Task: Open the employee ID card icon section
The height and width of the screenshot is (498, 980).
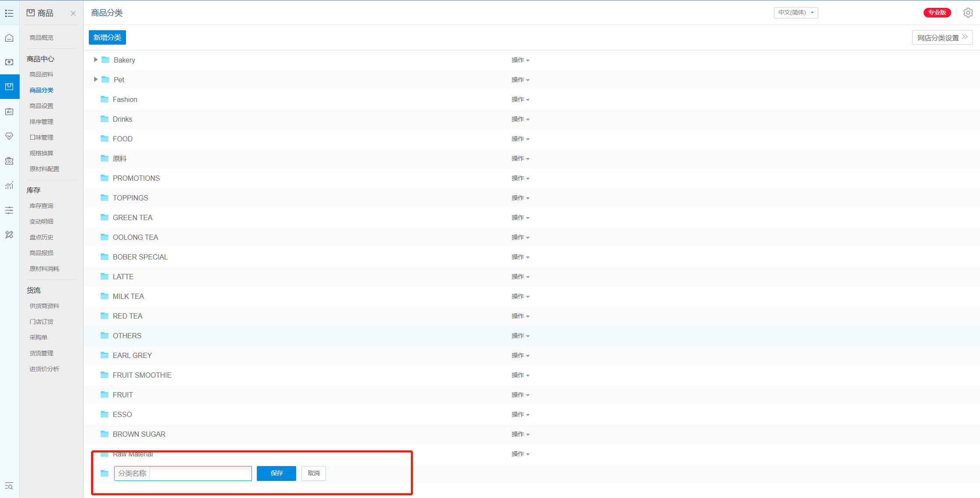Action: 9,112
